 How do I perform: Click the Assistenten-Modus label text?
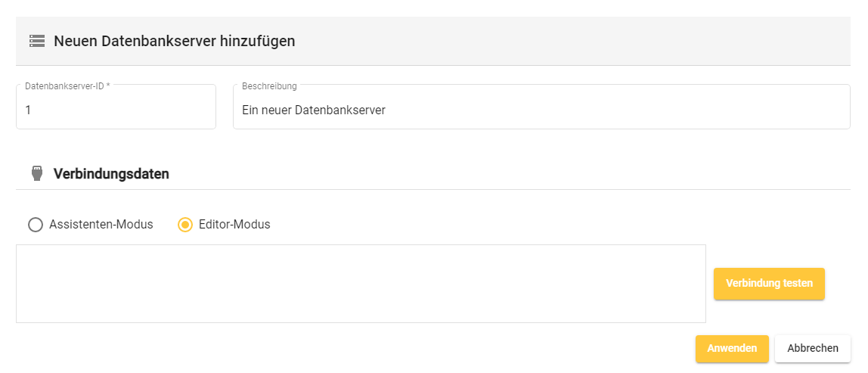pyautogui.click(x=101, y=225)
